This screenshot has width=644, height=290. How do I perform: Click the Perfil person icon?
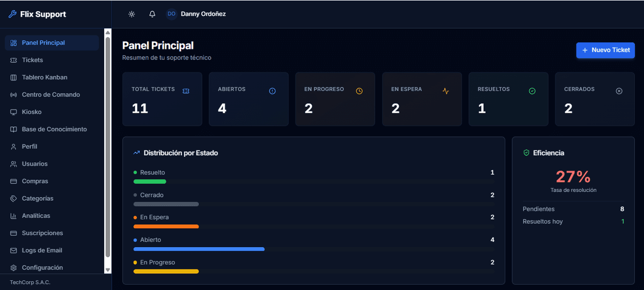[14, 147]
